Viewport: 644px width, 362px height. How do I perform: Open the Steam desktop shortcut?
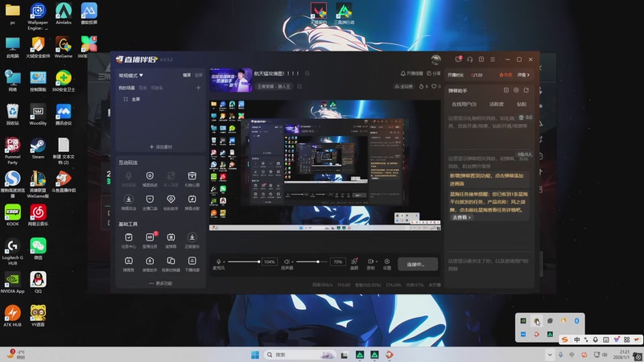tap(38, 148)
